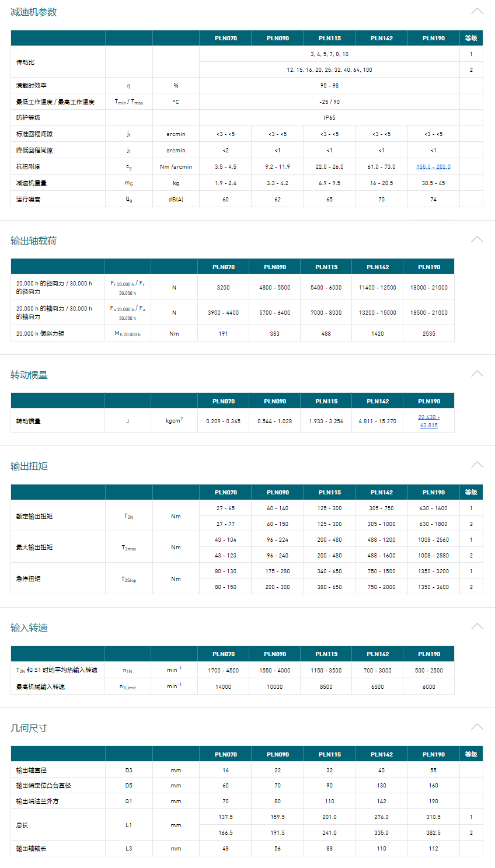This screenshot has height=868, width=495.
Task: Collapse the 输入转速 section chevron
Action: [477, 626]
